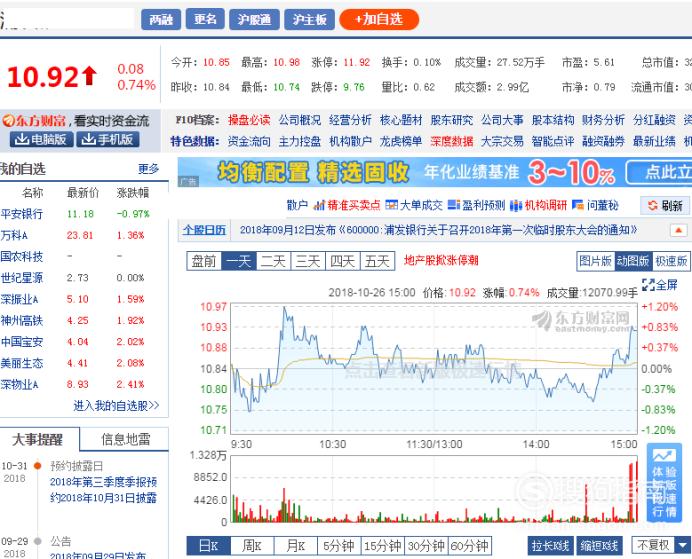The width and height of the screenshot is (692, 559).
Task: Select the 盘前 chart tab
Action: 204,261
